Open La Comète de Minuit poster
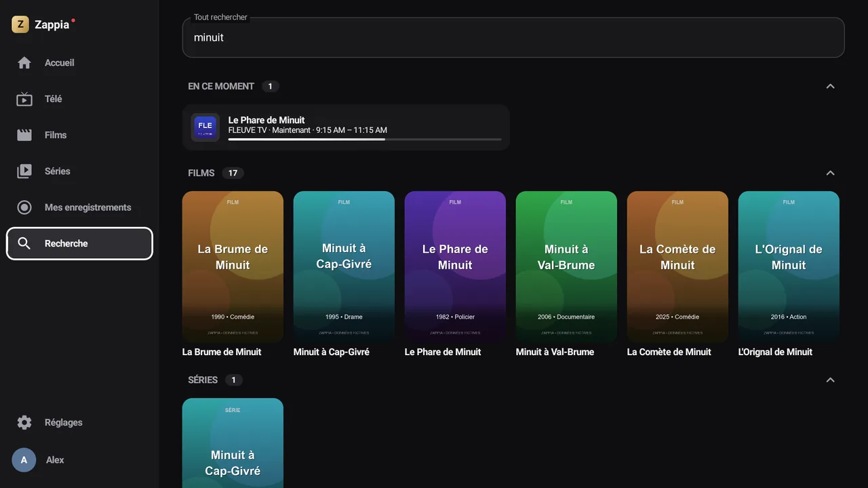The height and width of the screenshot is (488, 868). [677, 267]
